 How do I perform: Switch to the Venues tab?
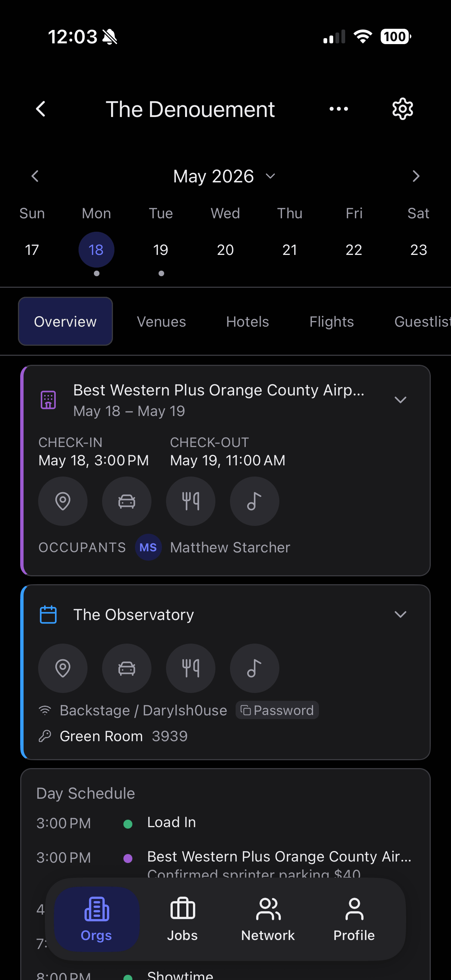coord(162,321)
